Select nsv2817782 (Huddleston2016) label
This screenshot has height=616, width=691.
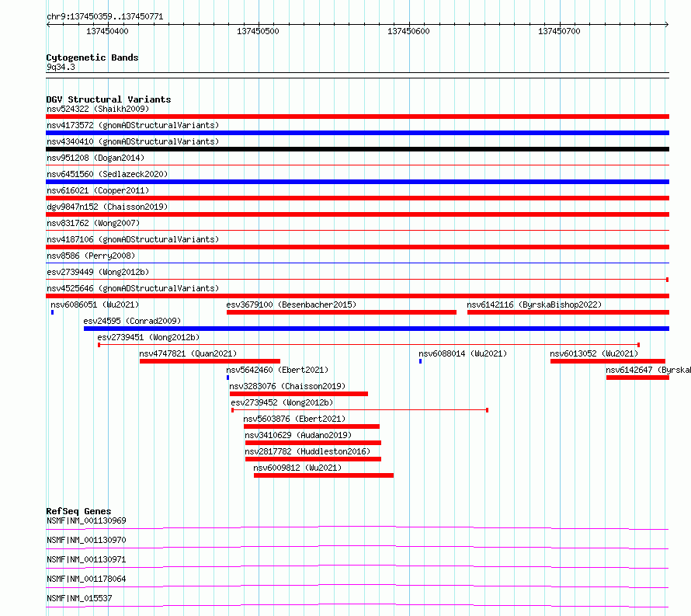click(x=307, y=451)
